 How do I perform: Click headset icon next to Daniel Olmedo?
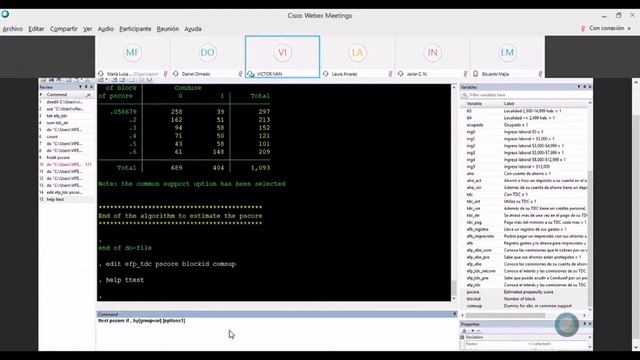(x=176, y=74)
